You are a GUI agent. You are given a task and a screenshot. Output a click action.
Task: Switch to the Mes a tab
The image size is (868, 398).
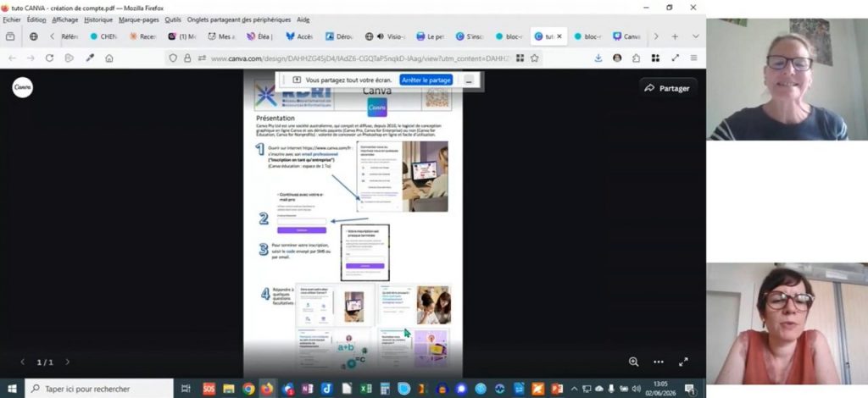coord(221,36)
